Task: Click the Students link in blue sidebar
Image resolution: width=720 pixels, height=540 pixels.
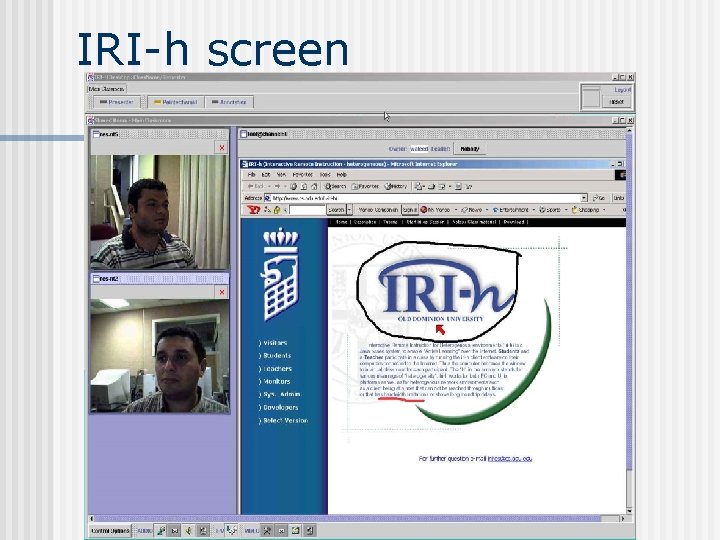Action: 275,355
